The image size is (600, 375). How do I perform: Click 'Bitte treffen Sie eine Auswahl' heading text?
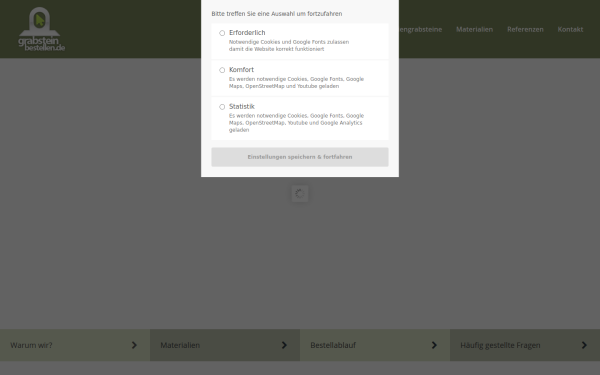(x=277, y=14)
